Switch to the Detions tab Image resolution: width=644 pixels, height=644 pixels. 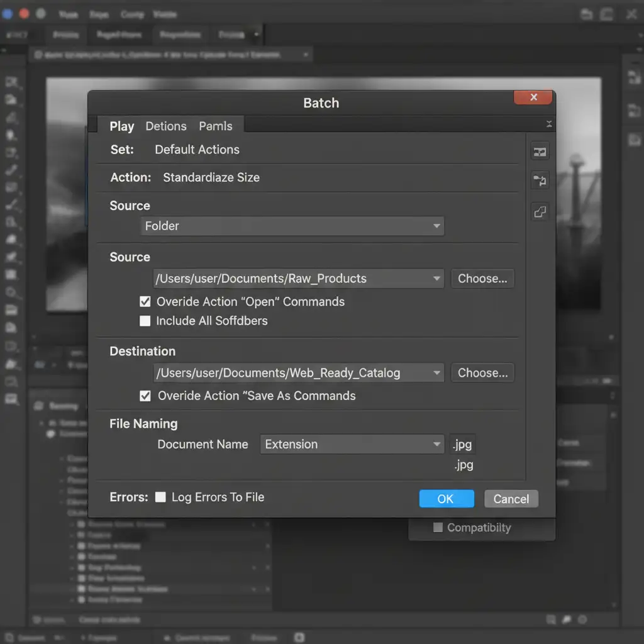[x=166, y=126]
